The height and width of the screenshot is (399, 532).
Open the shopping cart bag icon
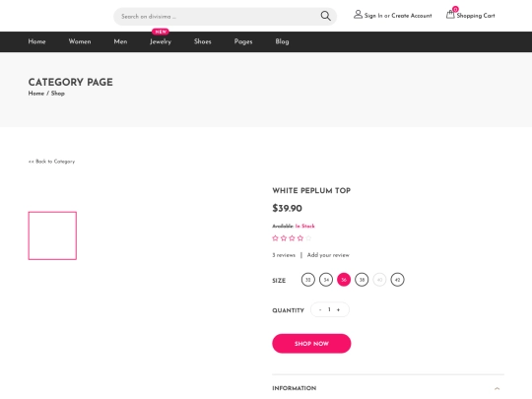coord(450,15)
